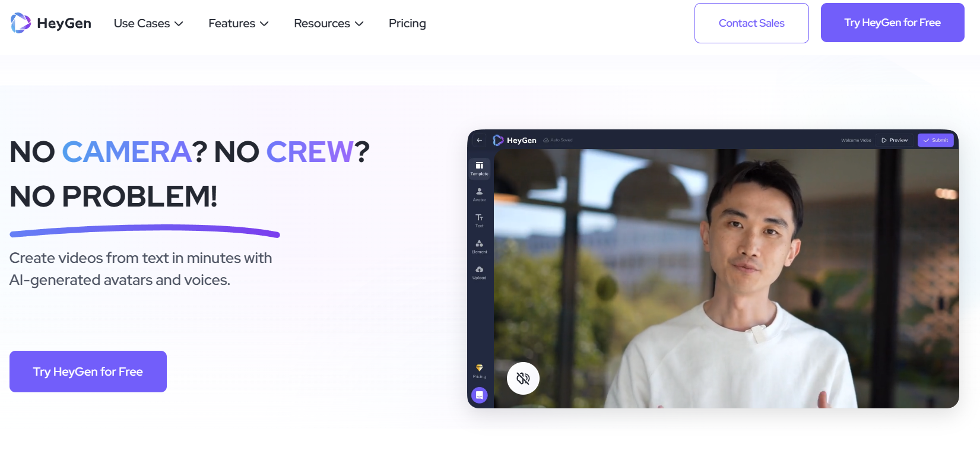
Task: Click the 'Create videos from text in minutes' subheading
Action: click(x=141, y=269)
